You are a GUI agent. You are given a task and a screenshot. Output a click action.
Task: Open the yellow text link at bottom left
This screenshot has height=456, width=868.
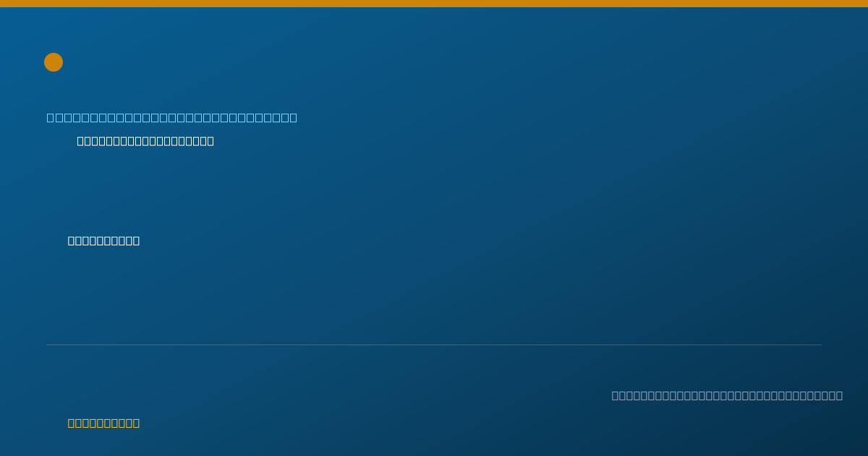point(103,423)
